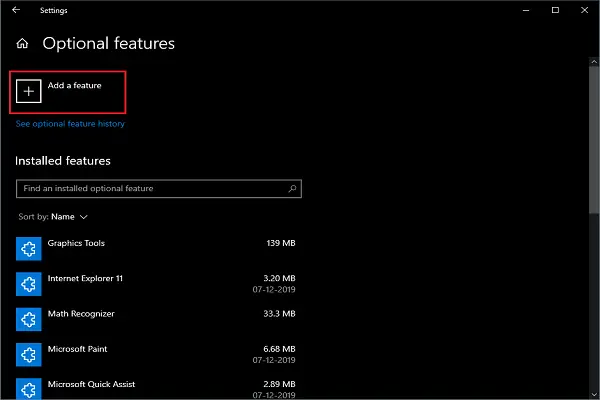Click the Graphics Tools puzzle icon
Image resolution: width=600 pixels, height=400 pixels.
pyautogui.click(x=29, y=249)
